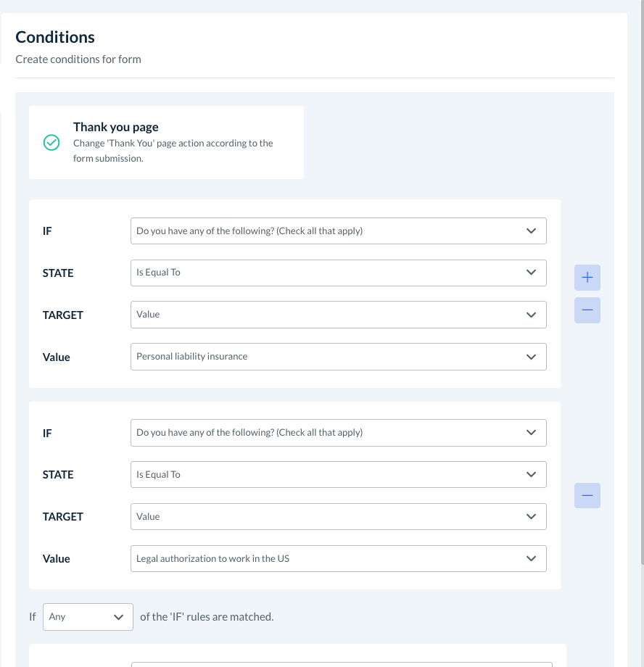Remove first rule with minus icon
Image resolution: width=644 pixels, height=667 pixels.
coord(587,310)
